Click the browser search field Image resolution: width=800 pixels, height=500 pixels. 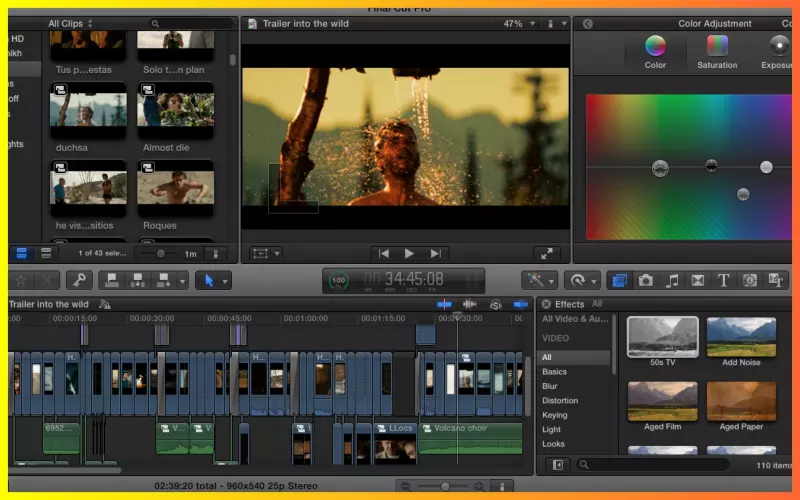tap(192, 23)
